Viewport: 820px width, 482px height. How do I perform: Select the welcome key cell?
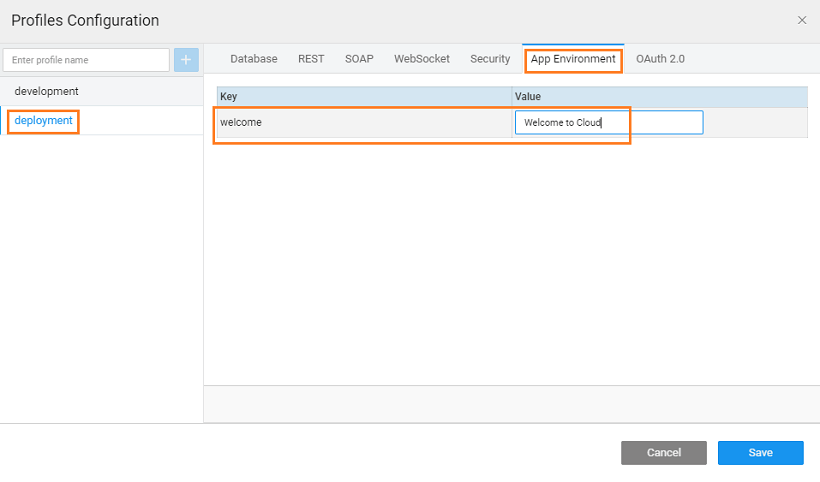[364, 123]
